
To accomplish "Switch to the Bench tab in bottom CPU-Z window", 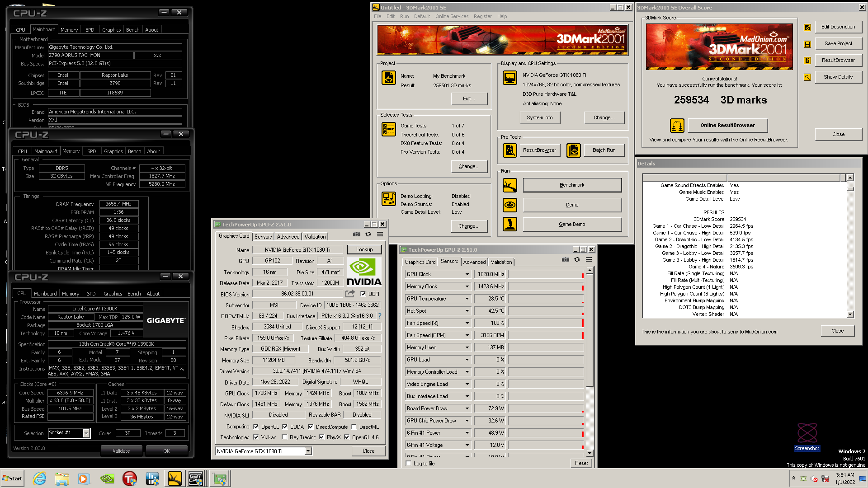I will 134,293.
